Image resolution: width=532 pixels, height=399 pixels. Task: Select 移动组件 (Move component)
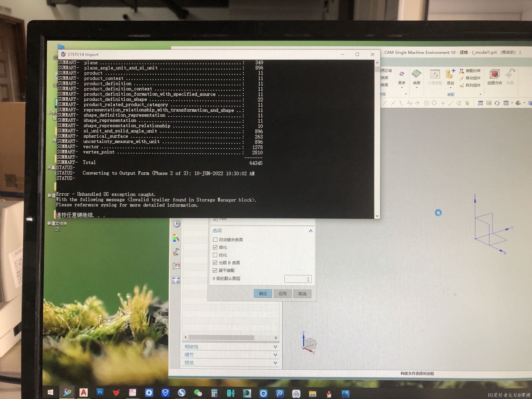point(470,78)
